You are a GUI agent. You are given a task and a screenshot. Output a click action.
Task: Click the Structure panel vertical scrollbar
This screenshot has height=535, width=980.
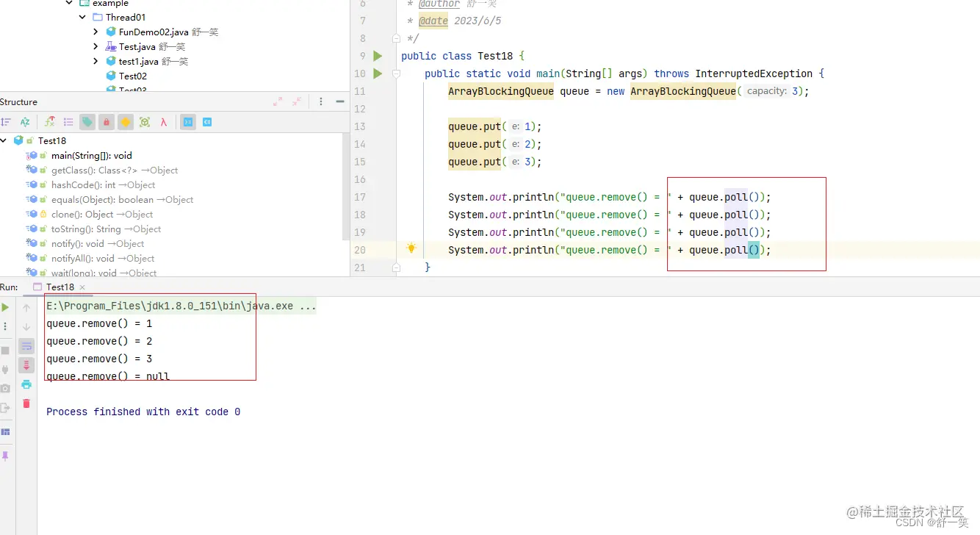346,185
